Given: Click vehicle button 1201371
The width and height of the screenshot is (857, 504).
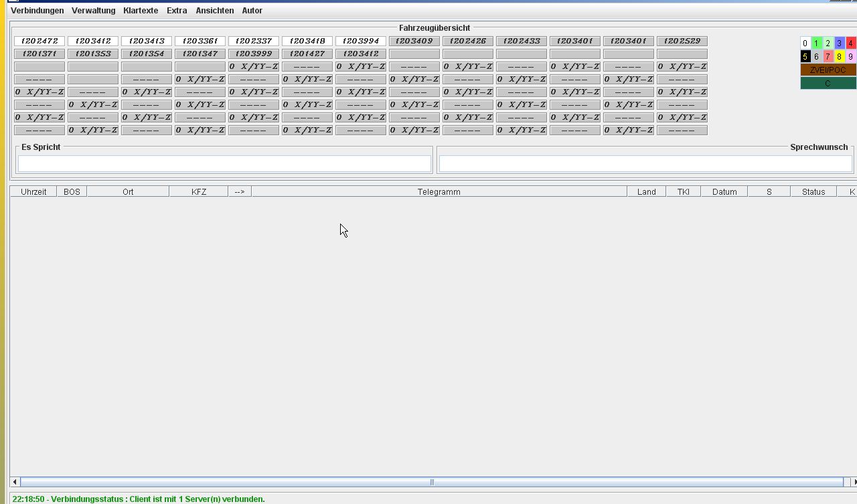Looking at the screenshot, I should tap(40, 54).
